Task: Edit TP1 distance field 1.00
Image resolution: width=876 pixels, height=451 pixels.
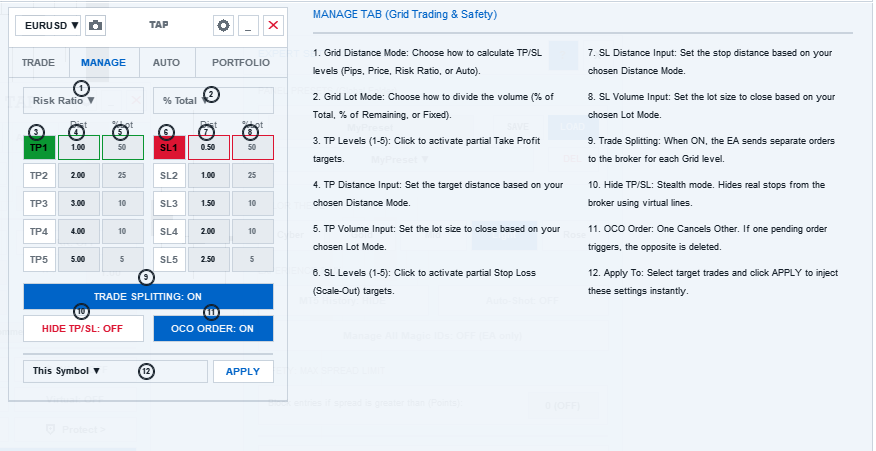Action: pyautogui.click(x=79, y=148)
